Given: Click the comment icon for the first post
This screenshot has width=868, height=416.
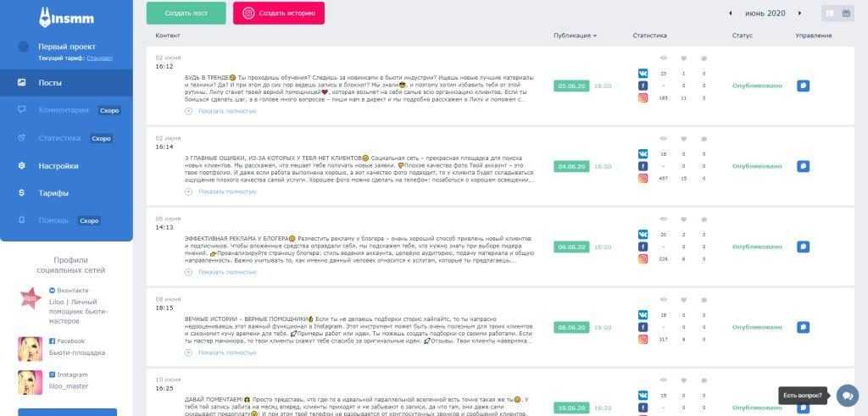Looking at the screenshot, I should click(x=803, y=86).
